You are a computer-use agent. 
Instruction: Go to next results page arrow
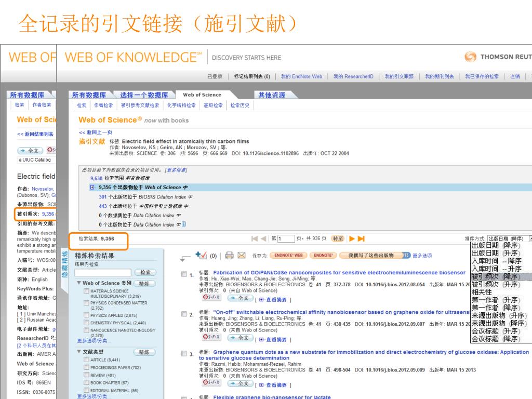click(352, 239)
